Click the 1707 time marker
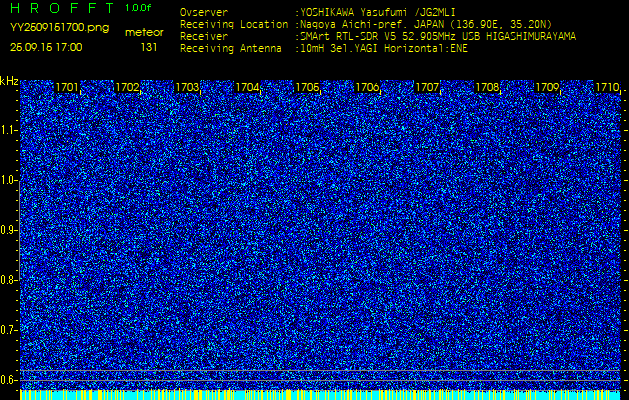 pos(427,87)
